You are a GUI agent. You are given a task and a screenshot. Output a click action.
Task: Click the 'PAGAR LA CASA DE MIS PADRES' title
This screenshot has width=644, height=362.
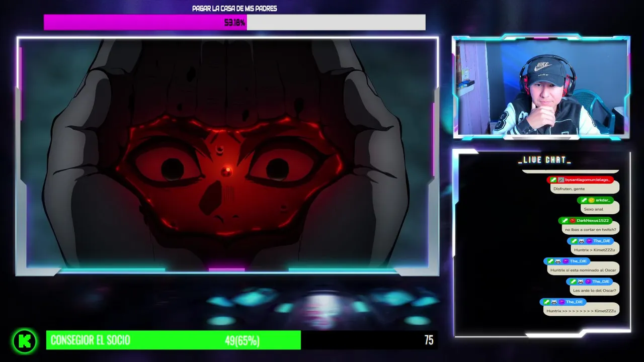click(234, 9)
